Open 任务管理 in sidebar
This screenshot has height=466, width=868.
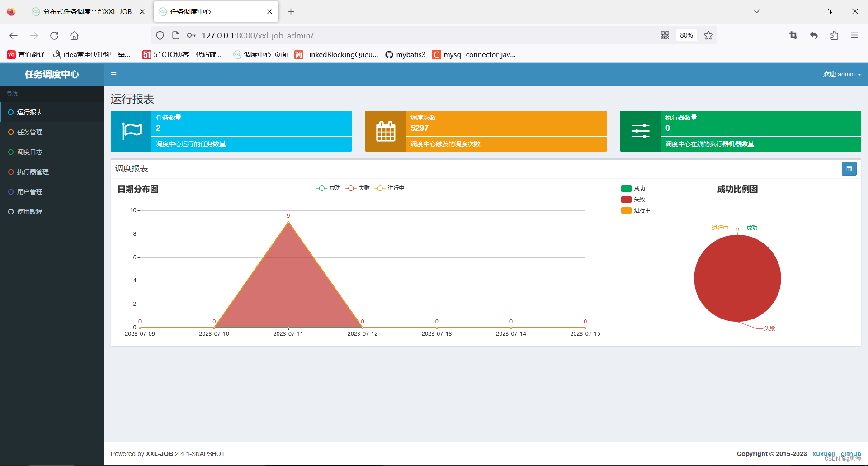click(x=52, y=132)
